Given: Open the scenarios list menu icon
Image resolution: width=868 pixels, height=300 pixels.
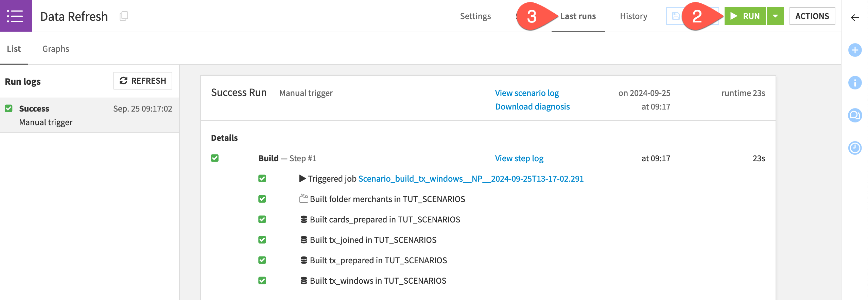Looking at the screenshot, I should (15, 16).
